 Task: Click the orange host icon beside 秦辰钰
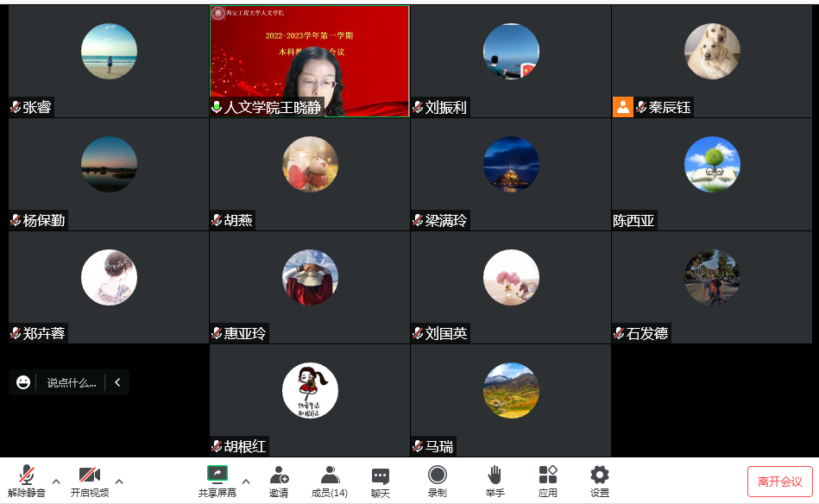[x=622, y=107]
